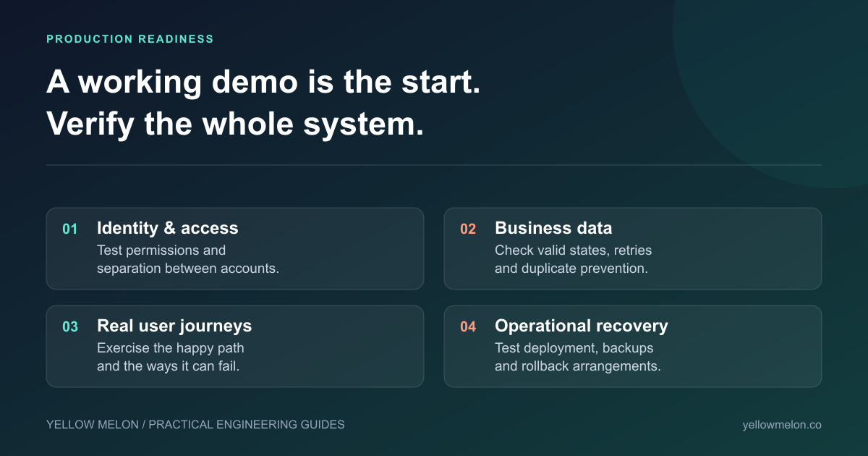Click the number 01 badge

pos(69,229)
